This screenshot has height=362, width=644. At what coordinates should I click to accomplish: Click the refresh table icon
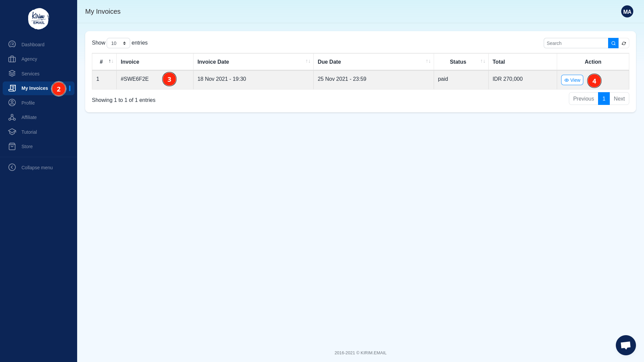pyautogui.click(x=624, y=43)
